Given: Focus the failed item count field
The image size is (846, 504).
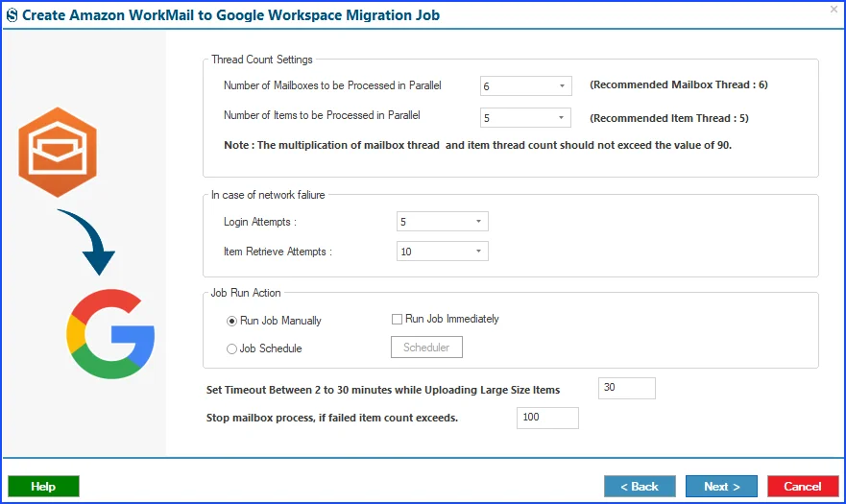Looking at the screenshot, I should point(547,418).
